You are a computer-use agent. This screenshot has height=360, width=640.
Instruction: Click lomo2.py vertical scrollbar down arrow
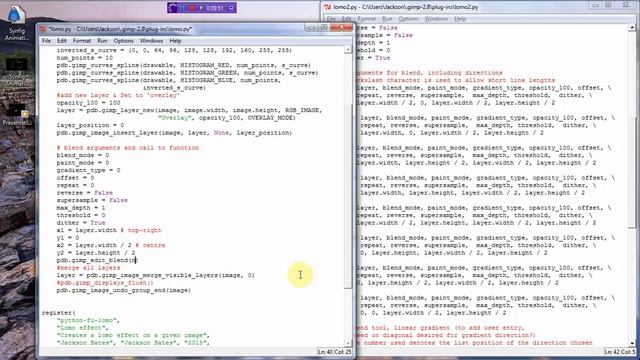632,343
